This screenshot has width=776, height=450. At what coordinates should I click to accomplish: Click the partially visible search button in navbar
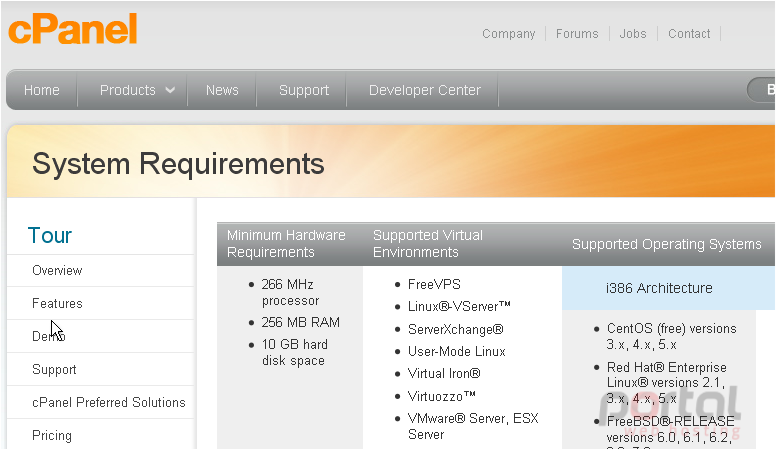(762, 90)
